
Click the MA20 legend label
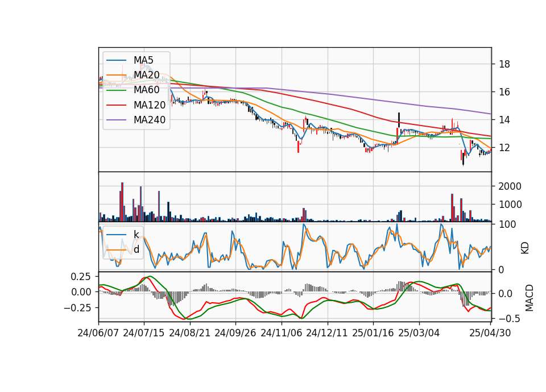[147, 75]
